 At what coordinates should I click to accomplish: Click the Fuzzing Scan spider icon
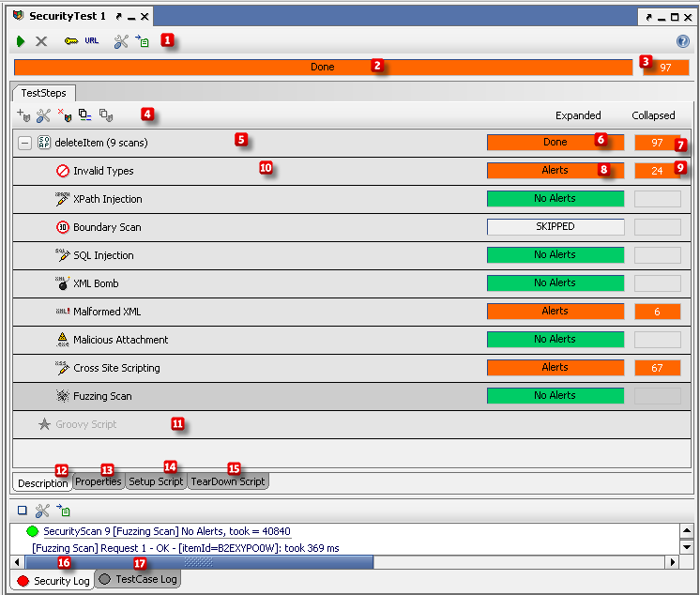[x=63, y=395]
